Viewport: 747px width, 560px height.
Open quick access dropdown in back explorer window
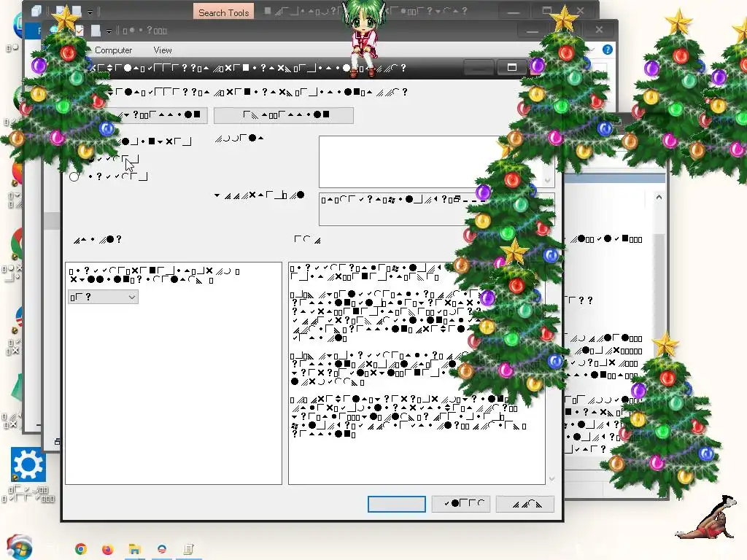90,12
